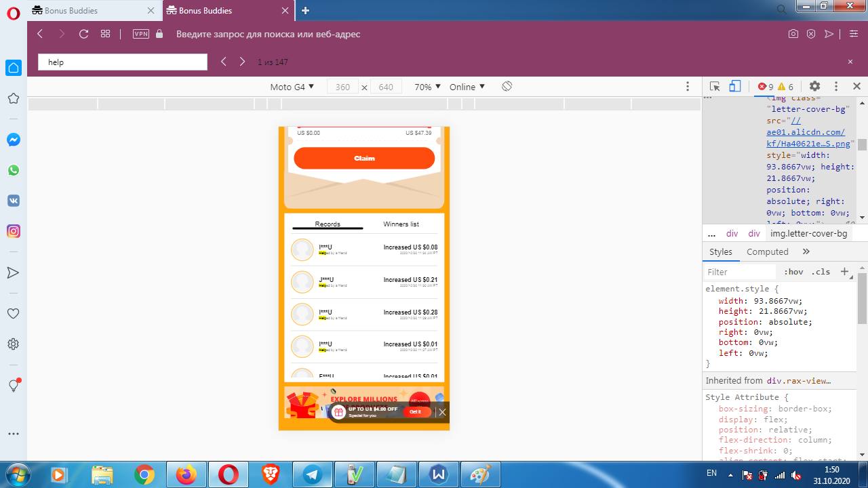This screenshot has height=488, width=868.
Task: Open the Online throttling dropdown
Action: pyautogui.click(x=467, y=87)
